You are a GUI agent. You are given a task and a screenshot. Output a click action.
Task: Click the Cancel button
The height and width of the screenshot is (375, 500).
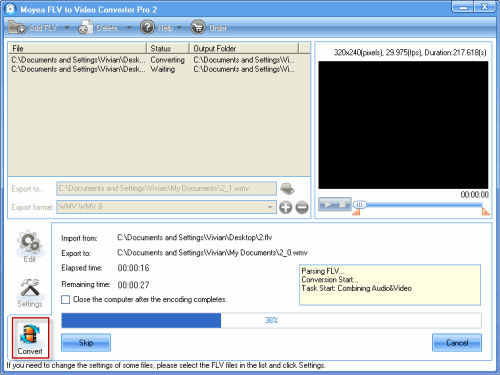pos(457,343)
